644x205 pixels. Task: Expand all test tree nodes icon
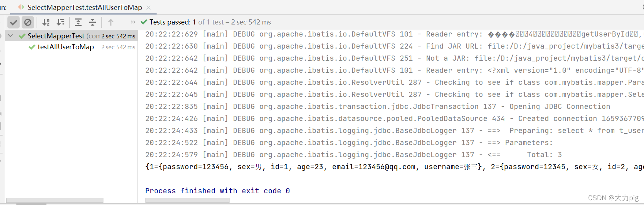[78, 22]
